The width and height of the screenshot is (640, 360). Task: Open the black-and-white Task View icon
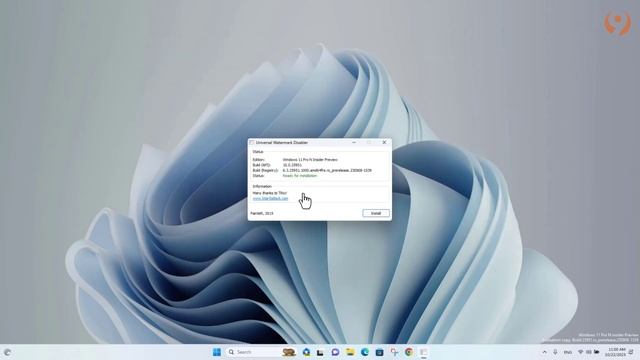click(320, 352)
